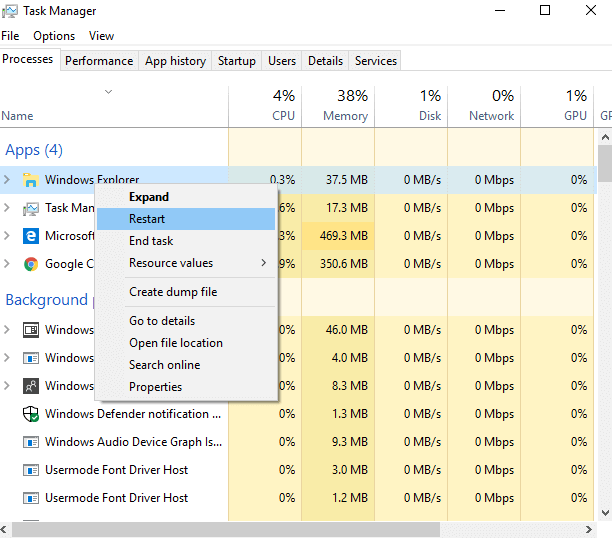The image size is (612, 538).
Task: Click the sort chevron above Name column
Action: (109, 92)
